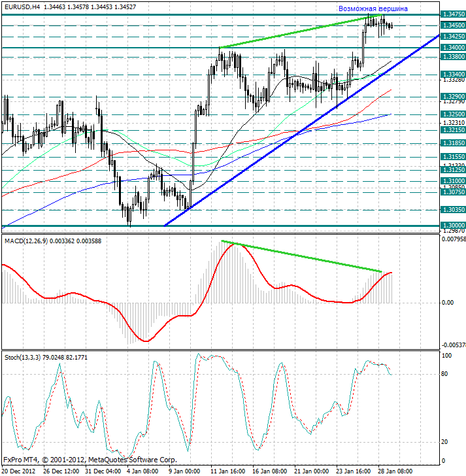The image size is (466, 476).
Task: Click the '28 Jan 08:00' time axis label
Action: click(395, 471)
